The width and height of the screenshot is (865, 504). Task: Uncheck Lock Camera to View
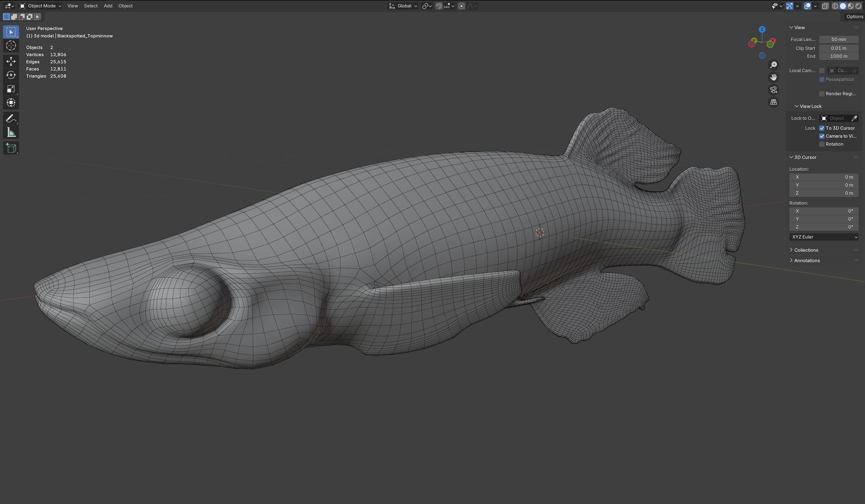pyautogui.click(x=822, y=136)
